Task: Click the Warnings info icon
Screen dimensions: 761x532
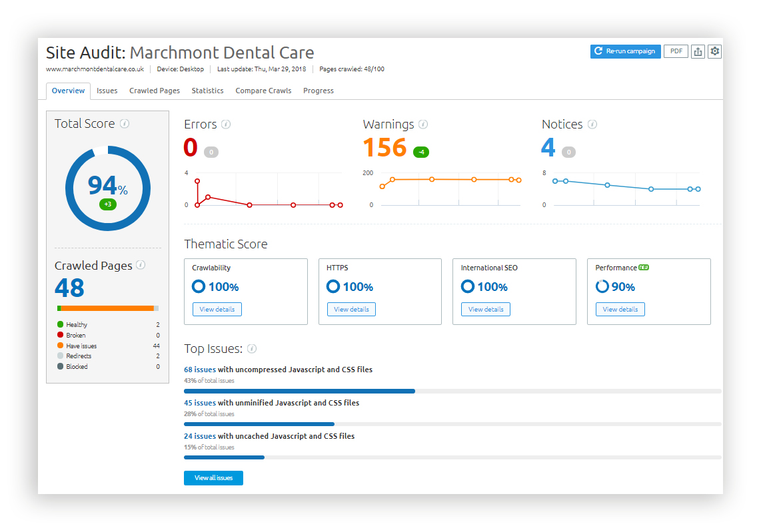Action: (x=423, y=124)
